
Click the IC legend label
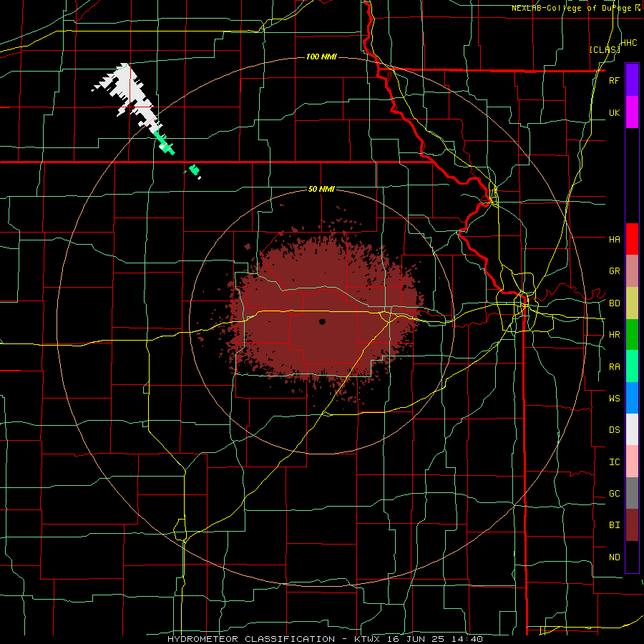click(615, 462)
